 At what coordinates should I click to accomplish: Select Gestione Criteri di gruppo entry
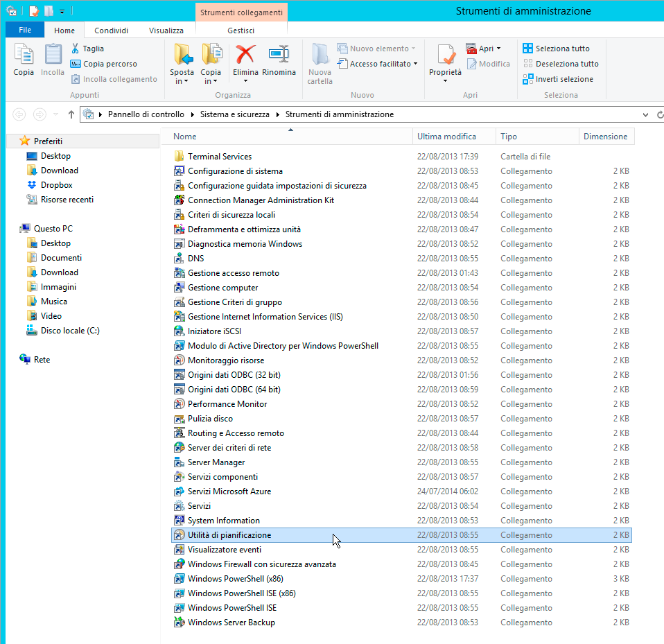[x=234, y=302]
